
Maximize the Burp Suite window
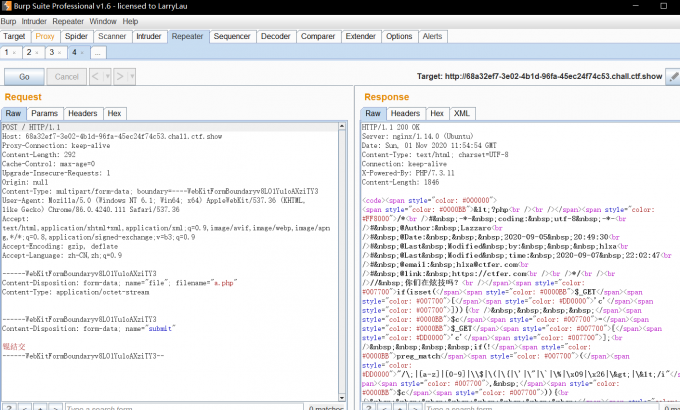(664, 6)
